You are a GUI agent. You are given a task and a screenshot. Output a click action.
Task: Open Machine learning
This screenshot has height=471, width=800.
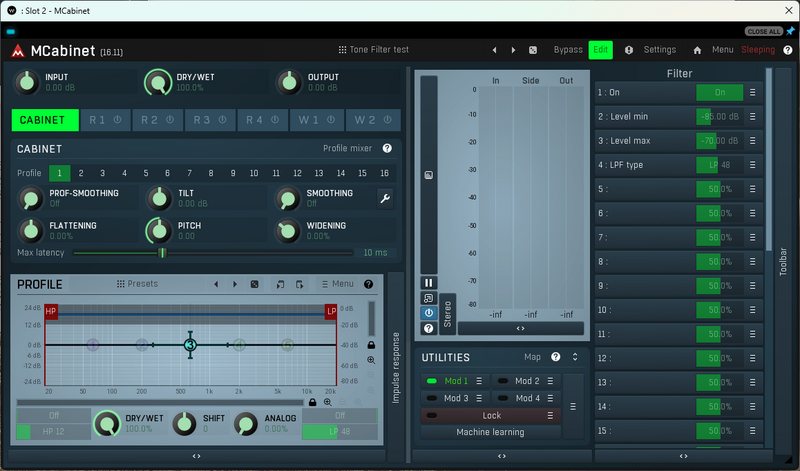pos(490,432)
